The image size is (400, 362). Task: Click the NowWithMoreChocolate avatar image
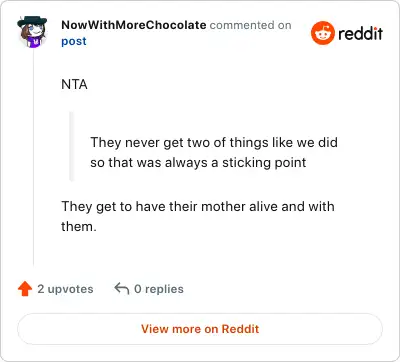(x=32, y=32)
